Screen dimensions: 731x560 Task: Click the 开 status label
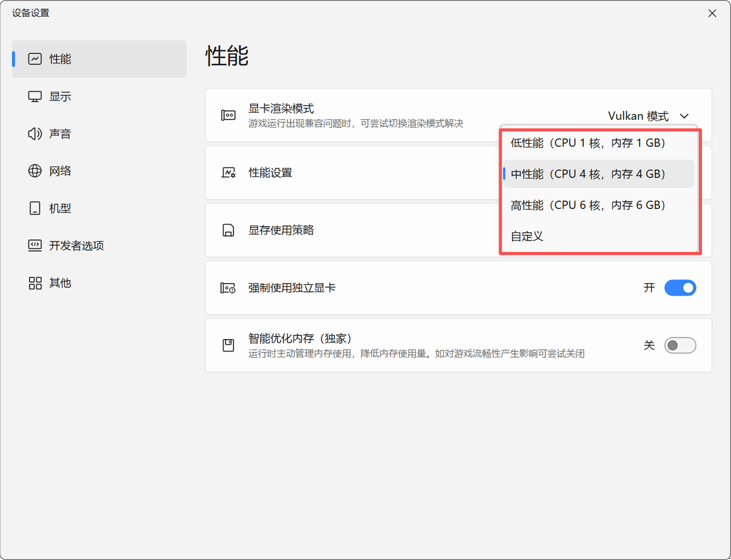[x=649, y=288]
